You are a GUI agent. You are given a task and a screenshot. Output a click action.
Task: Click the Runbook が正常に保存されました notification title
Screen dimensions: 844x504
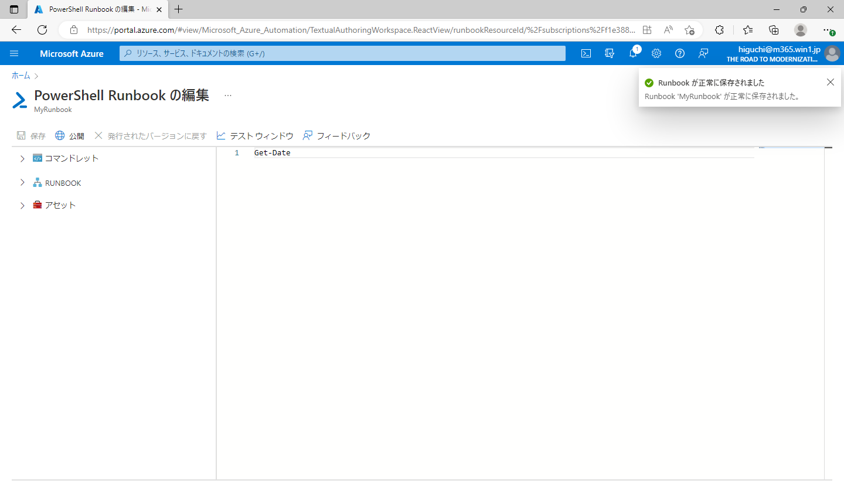(711, 83)
